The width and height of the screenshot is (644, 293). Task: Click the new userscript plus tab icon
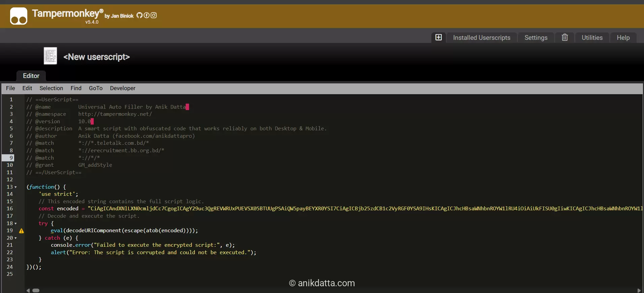click(438, 37)
